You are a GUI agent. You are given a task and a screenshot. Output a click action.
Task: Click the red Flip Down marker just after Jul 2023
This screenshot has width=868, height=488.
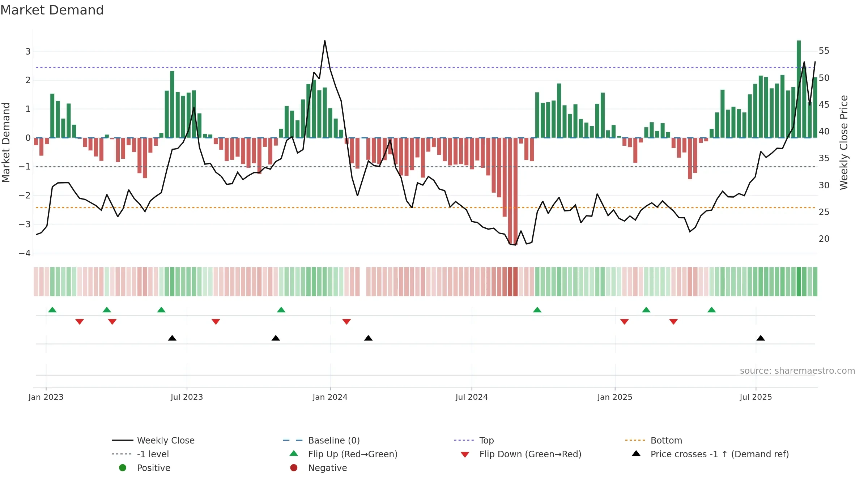(216, 322)
